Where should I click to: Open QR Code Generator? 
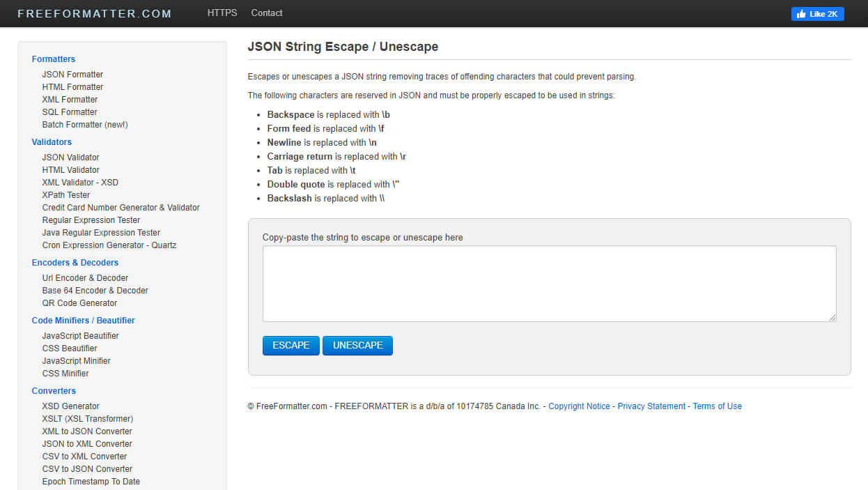tap(79, 303)
